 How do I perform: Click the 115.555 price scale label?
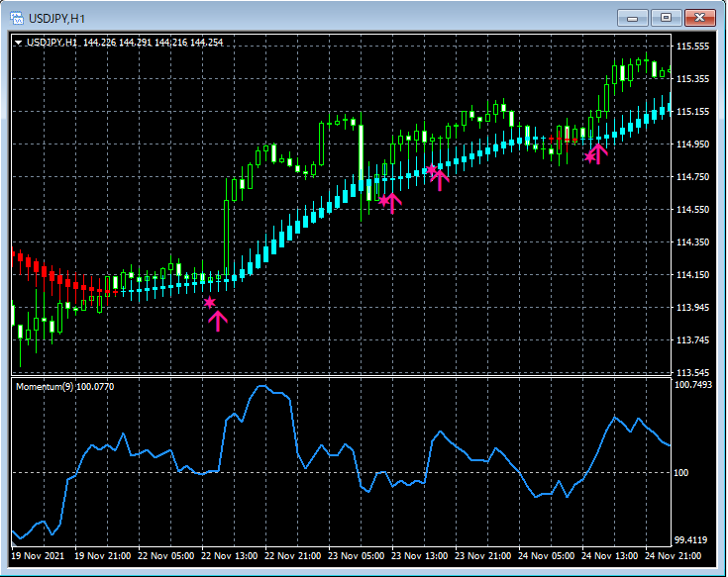(x=691, y=47)
